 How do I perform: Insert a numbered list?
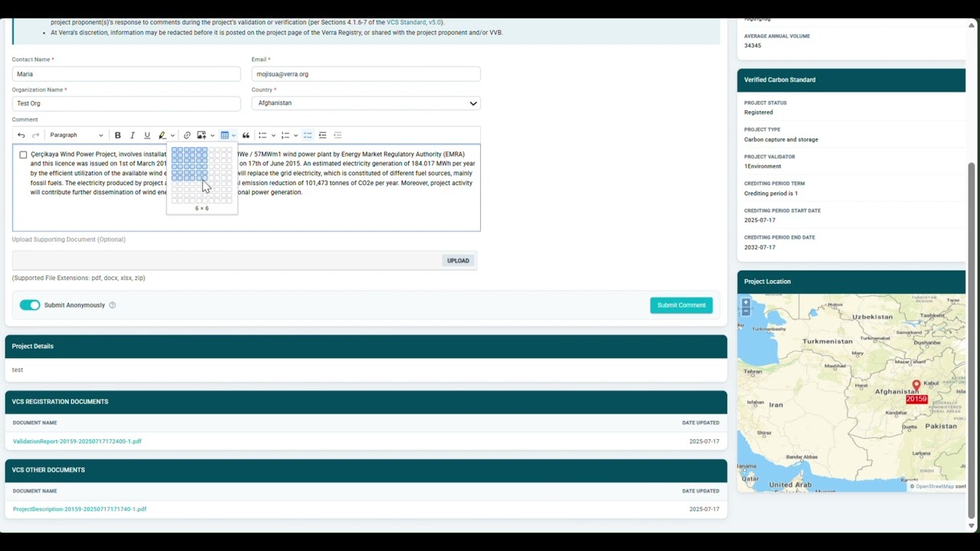(286, 135)
